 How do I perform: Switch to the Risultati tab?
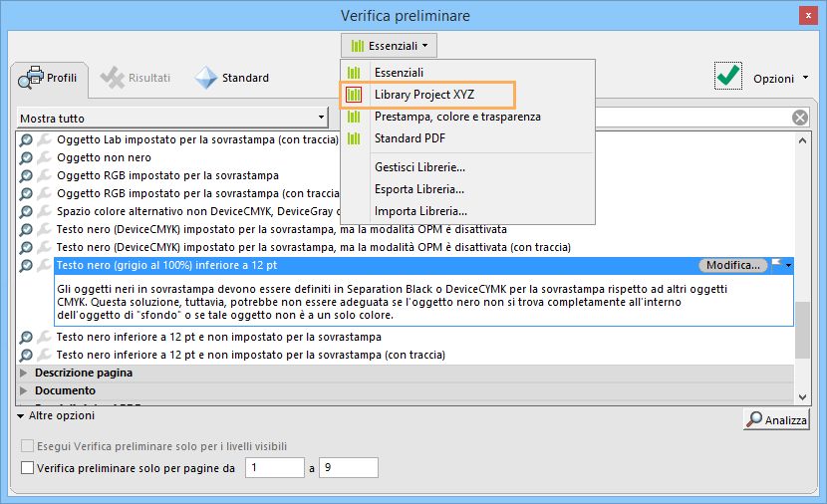[136, 78]
